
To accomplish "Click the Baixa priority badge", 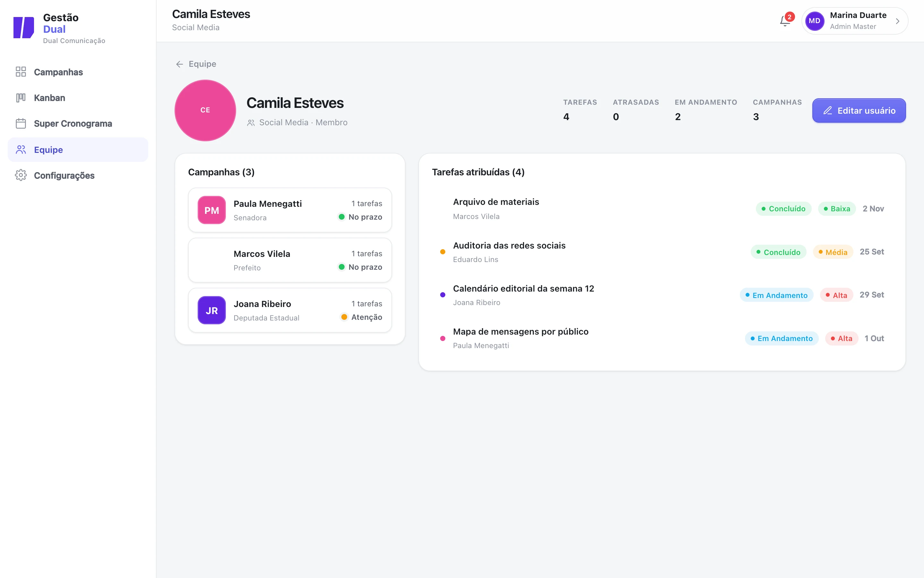I will [837, 209].
